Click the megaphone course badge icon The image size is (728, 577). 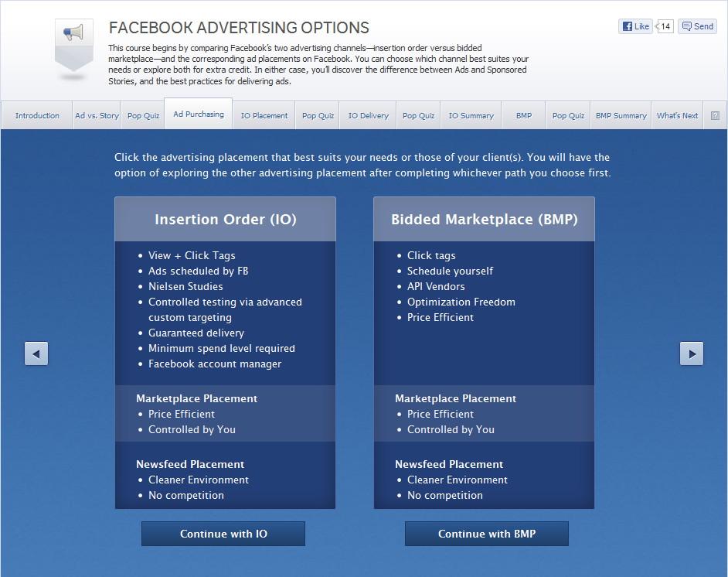[74, 45]
